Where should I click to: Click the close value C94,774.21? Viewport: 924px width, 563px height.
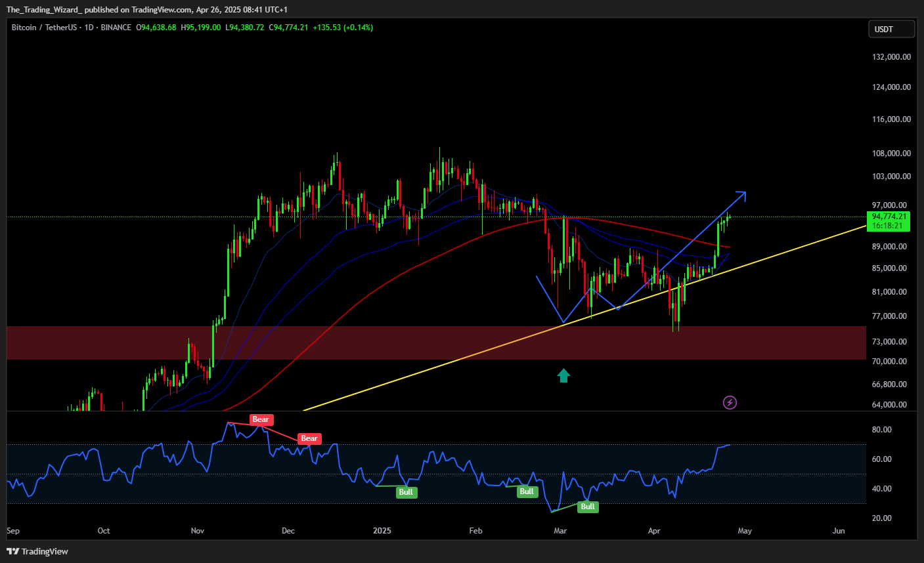[288, 28]
